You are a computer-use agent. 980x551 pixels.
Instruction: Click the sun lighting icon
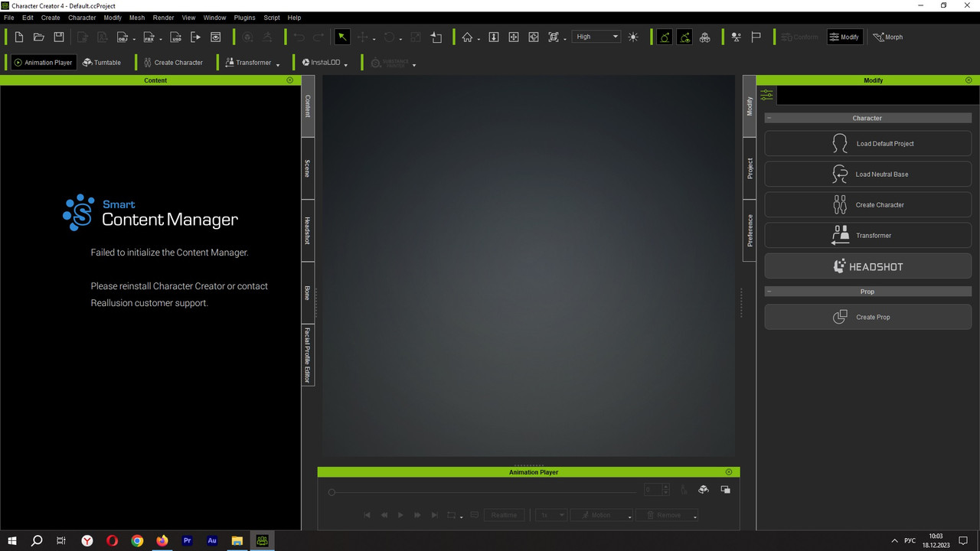[633, 37]
